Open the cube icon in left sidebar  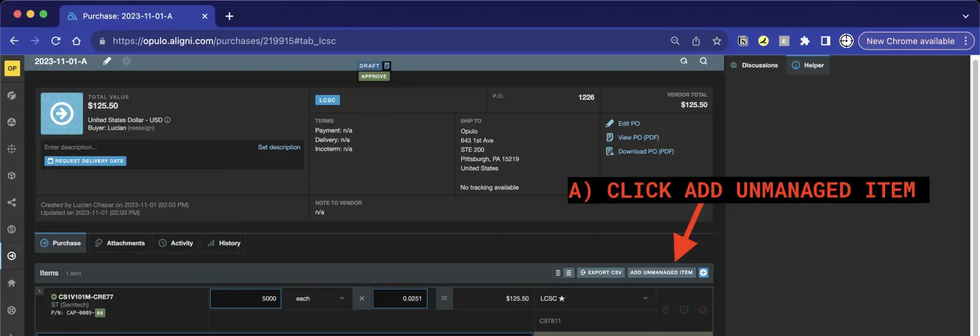[x=12, y=176]
